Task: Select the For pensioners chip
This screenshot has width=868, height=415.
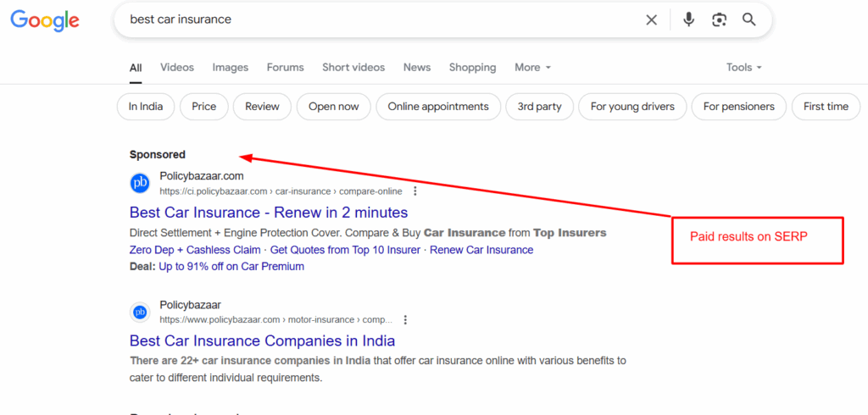Action: [x=739, y=107]
